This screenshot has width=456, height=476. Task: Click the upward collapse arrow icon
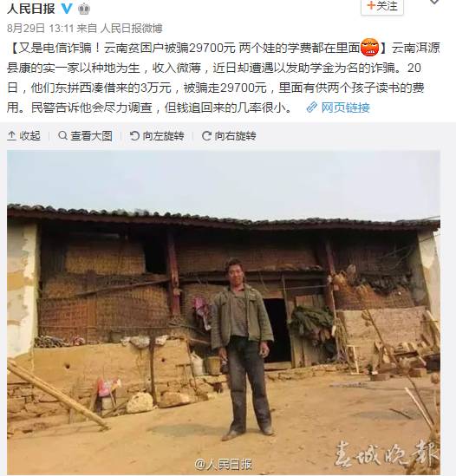coord(11,136)
